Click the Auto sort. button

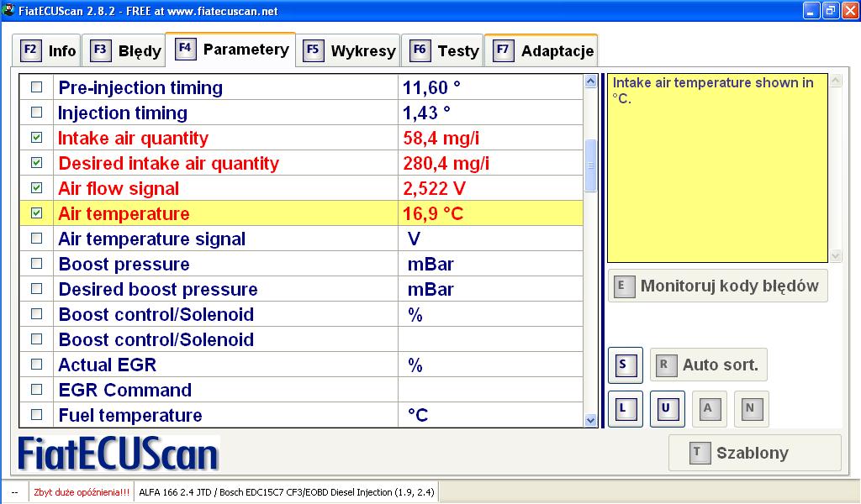tap(708, 365)
